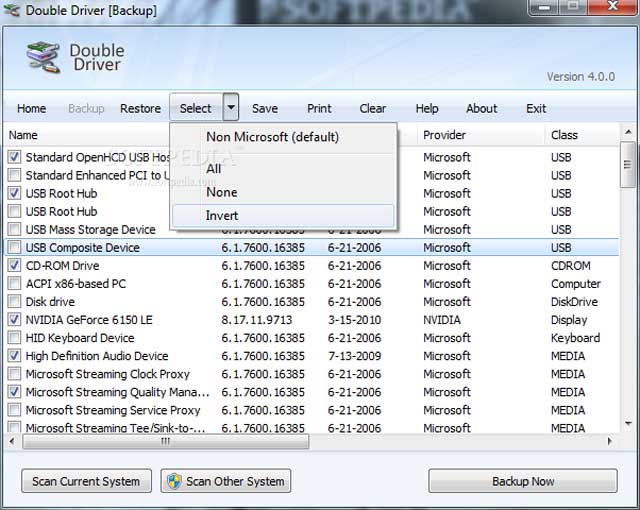Check ACPI x86-based PC checkbox
This screenshot has width=640, height=510.
[14, 284]
